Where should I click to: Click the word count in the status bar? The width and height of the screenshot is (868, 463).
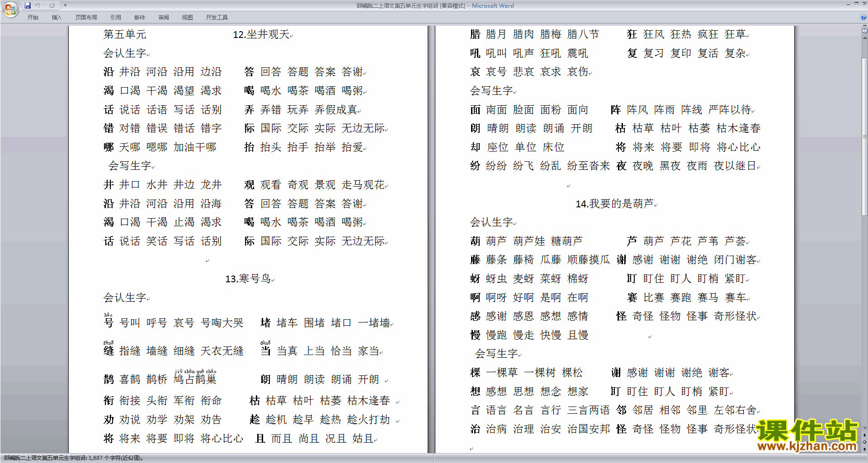(74, 458)
